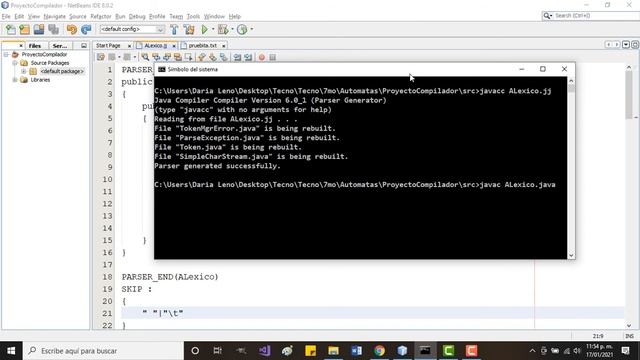Open Visual Studio from the taskbar
This screenshot has width=640, height=360.
coord(264,351)
